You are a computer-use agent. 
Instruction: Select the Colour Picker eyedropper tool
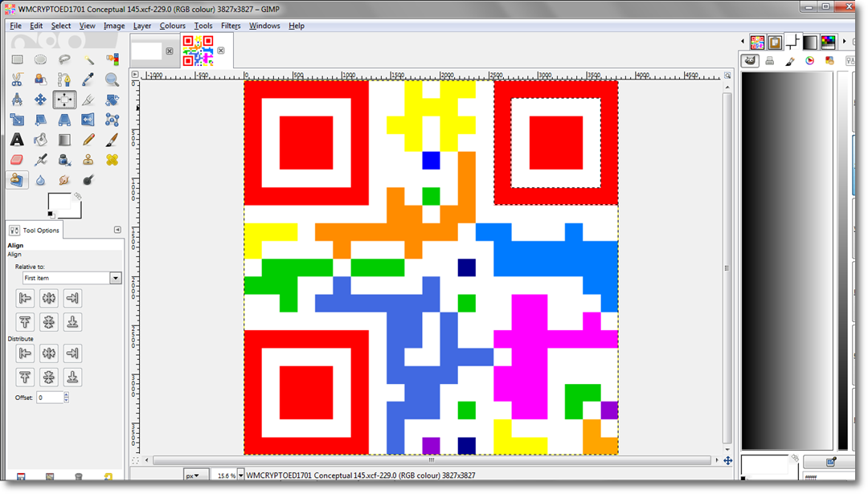88,80
